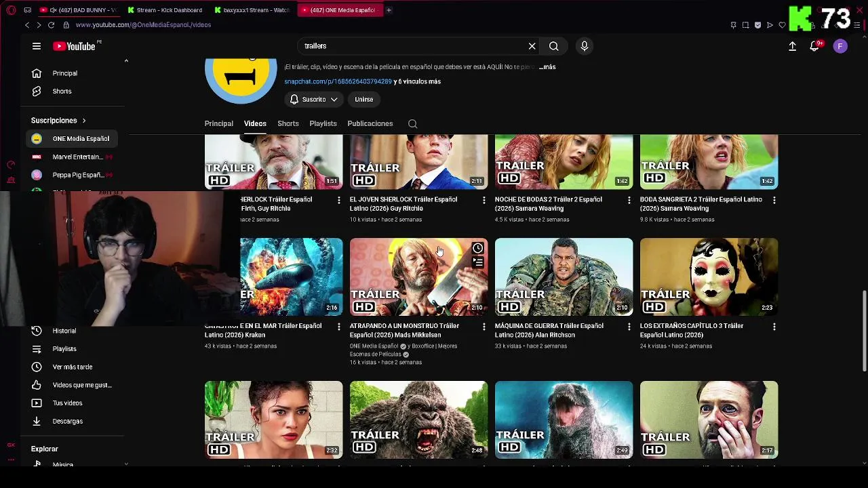Open the channel Shorts tab

tap(288, 124)
